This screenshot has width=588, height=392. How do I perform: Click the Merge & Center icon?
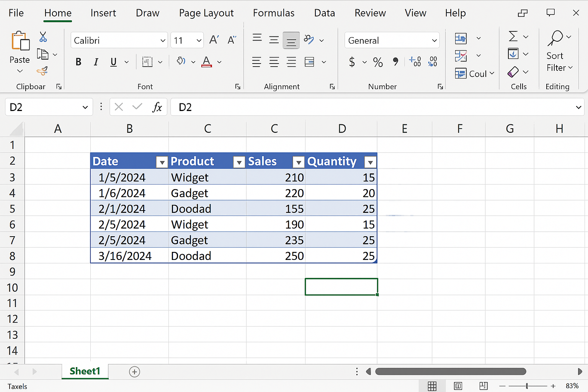[309, 62]
